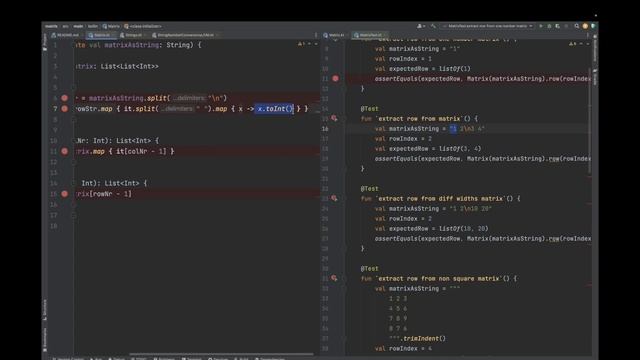Select the MatrixTest.kt tab
The width and height of the screenshot is (640, 360).
[x=369, y=35]
